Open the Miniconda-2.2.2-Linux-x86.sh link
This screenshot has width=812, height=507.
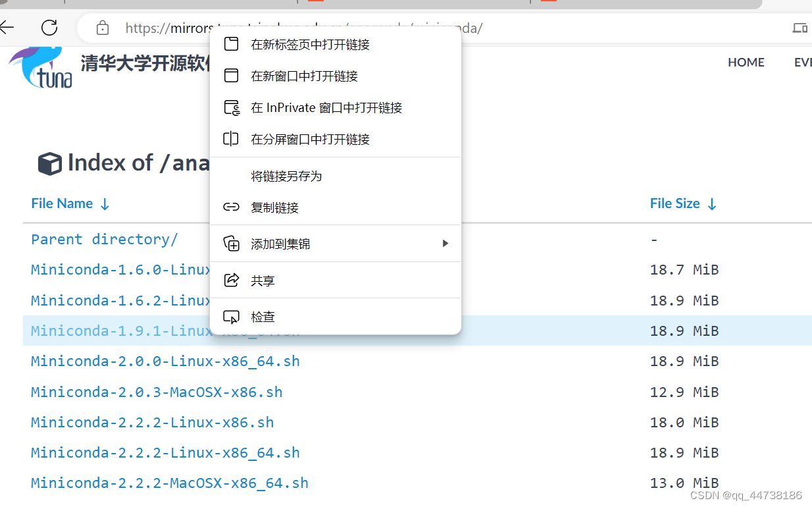tap(152, 422)
